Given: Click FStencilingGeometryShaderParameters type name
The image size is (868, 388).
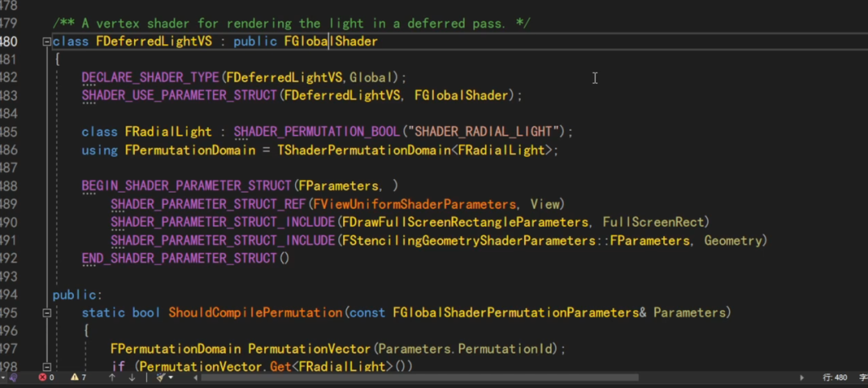Looking at the screenshot, I should point(469,241).
